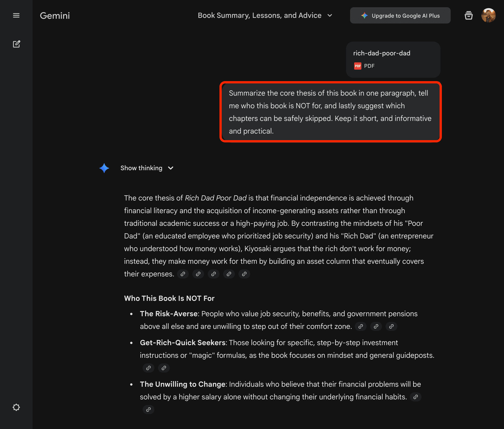Click Upgrade to Google AI Plus button

(x=400, y=16)
